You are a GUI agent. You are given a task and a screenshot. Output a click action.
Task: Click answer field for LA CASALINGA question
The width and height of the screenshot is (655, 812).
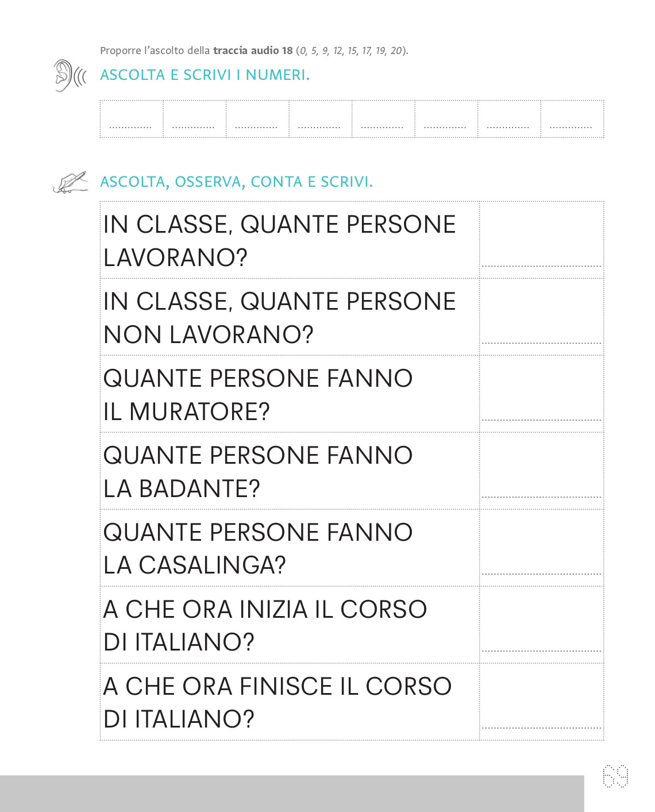pyautogui.click(x=542, y=548)
